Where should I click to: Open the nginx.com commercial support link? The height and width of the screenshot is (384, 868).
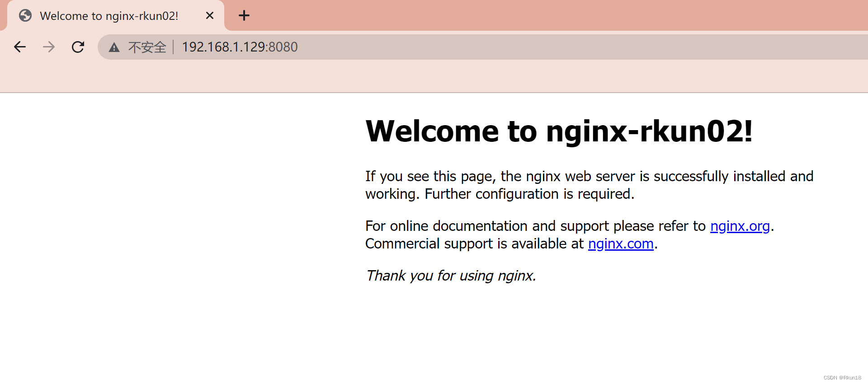click(621, 244)
